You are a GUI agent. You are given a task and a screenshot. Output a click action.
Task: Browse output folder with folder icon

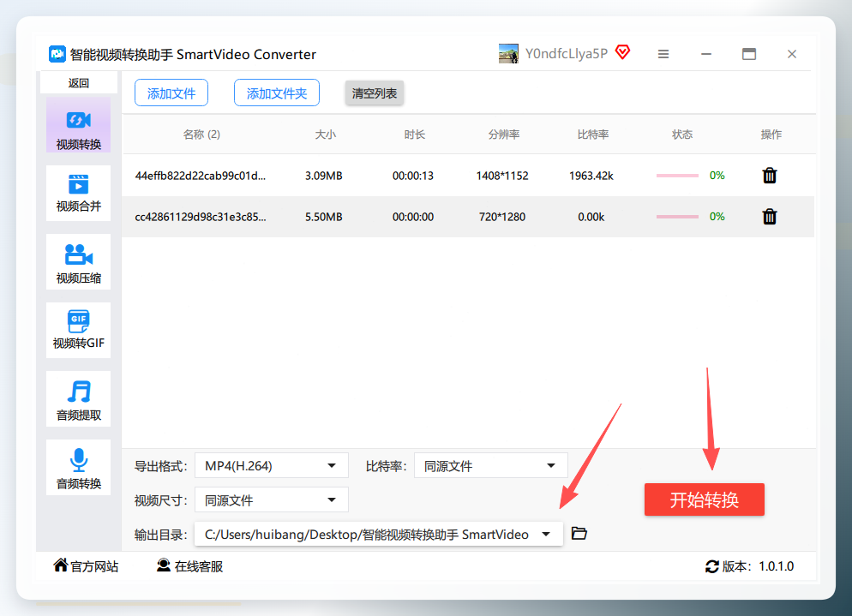(x=579, y=534)
